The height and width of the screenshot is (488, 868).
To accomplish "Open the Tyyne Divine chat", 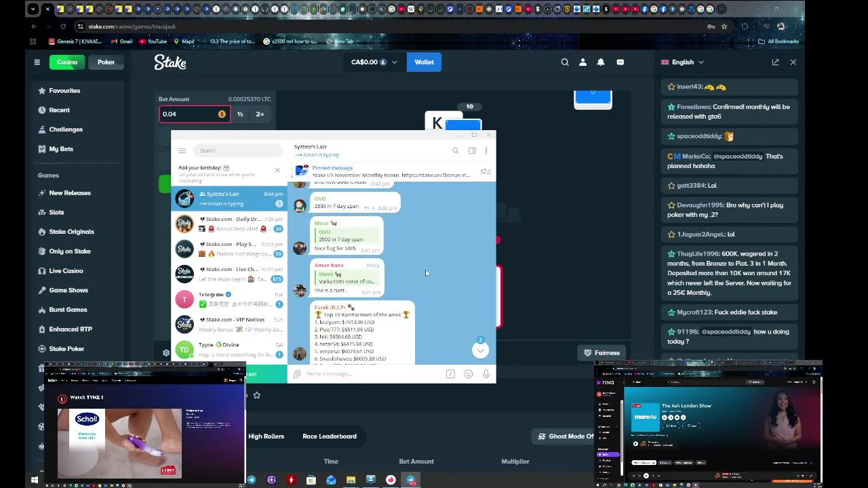I will pos(229,350).
